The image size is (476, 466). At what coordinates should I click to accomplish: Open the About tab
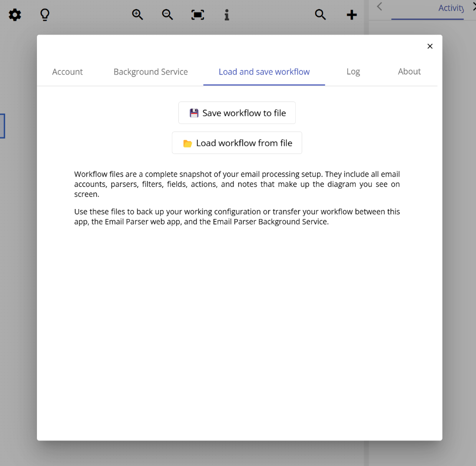pos(409,71)
